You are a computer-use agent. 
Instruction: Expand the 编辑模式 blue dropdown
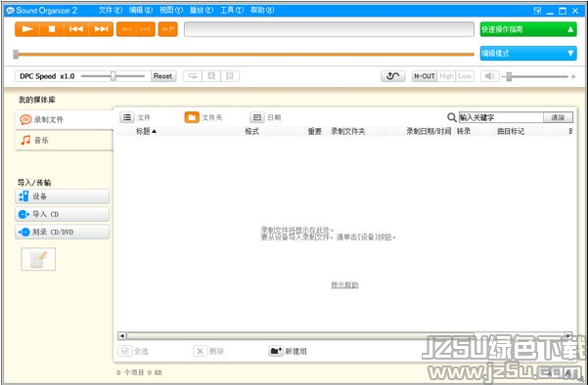pyautogui.click(x=528, y=53)
